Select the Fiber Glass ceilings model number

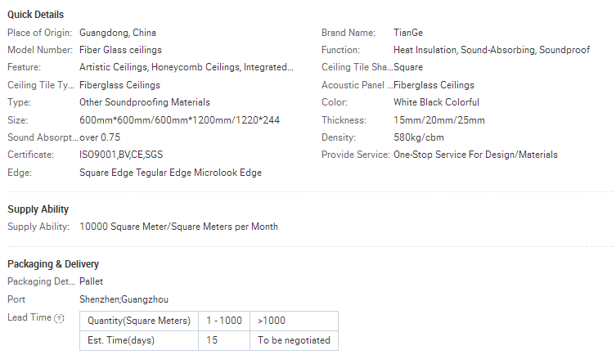click(x=119, y=51)
